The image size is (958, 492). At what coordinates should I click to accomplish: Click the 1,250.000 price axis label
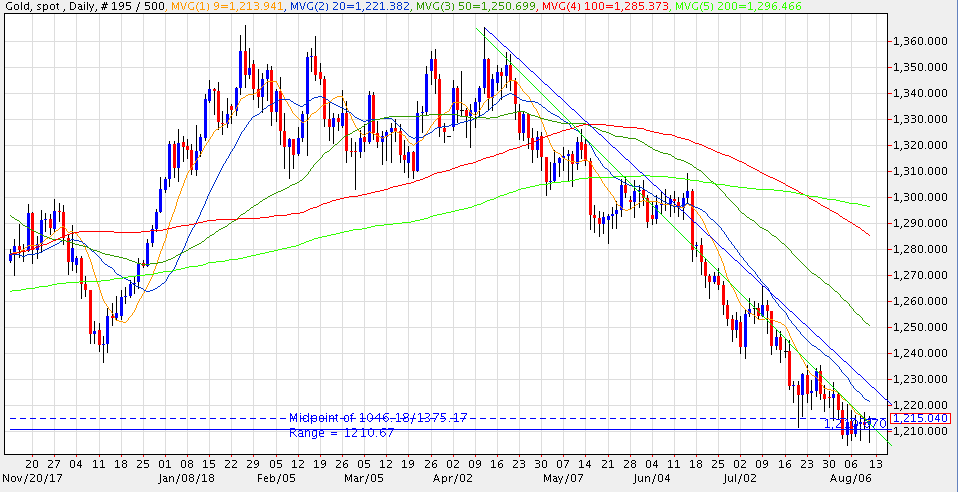click(917, 327)
